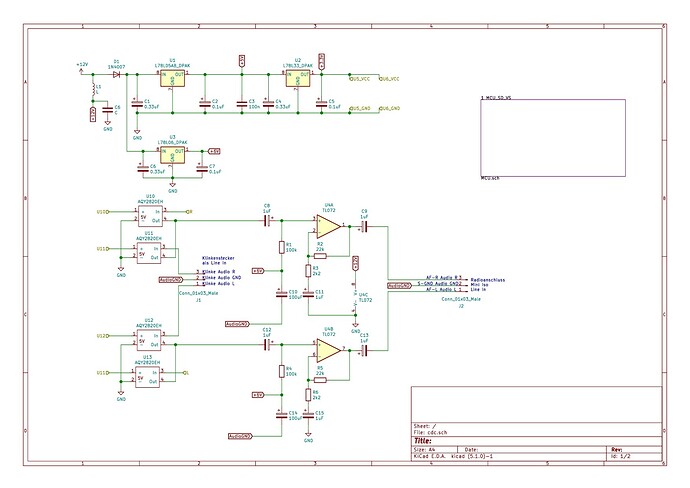Viewport: 690px width, 488px height.
Task: Select capacitor C15 1uF symbol
Action: tap(308, 415)
